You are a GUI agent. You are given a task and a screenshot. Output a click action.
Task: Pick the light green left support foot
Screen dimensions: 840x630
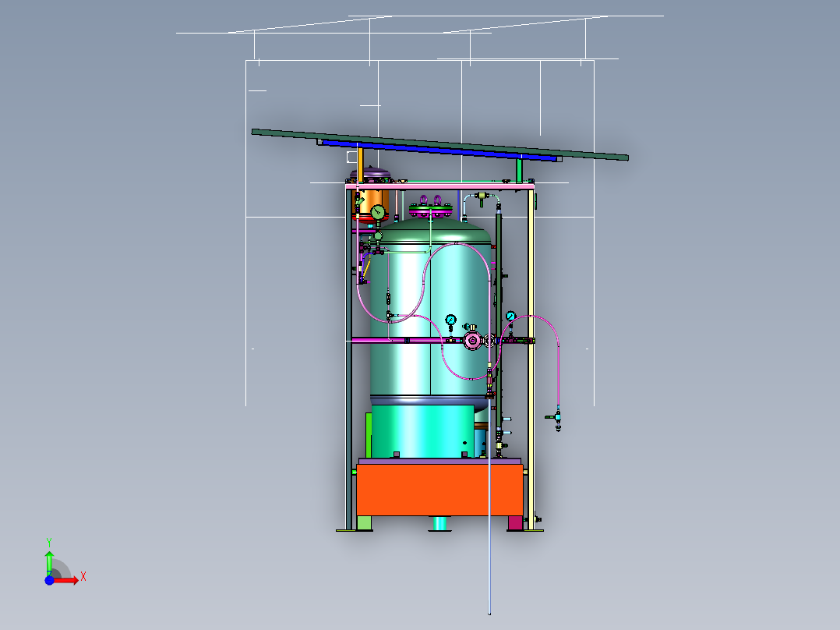365,522
